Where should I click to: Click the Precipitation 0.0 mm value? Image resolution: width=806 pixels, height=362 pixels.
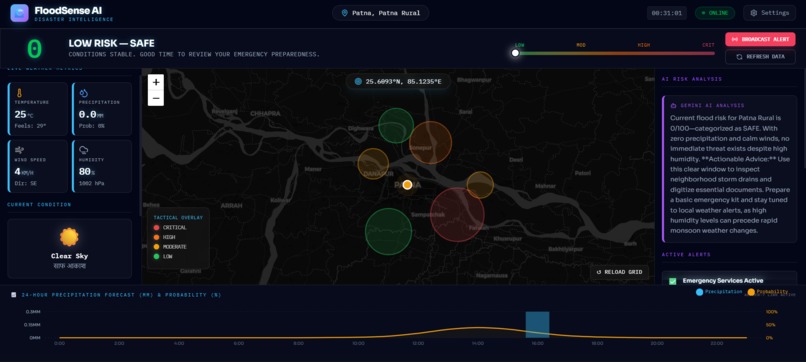[91, 114]
